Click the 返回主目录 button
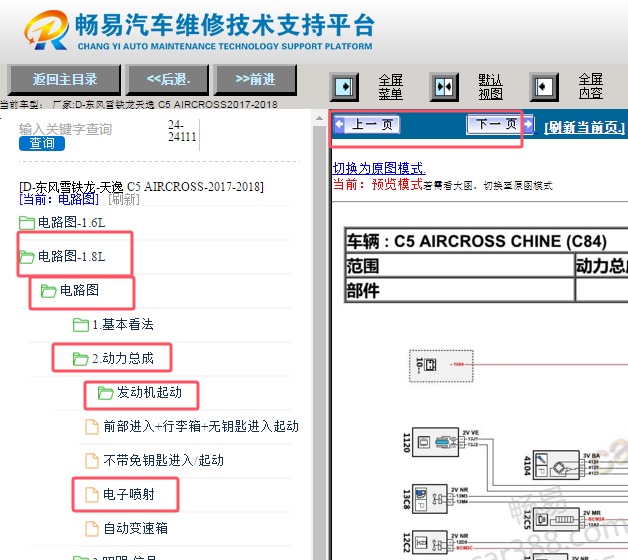 [65, 79]
